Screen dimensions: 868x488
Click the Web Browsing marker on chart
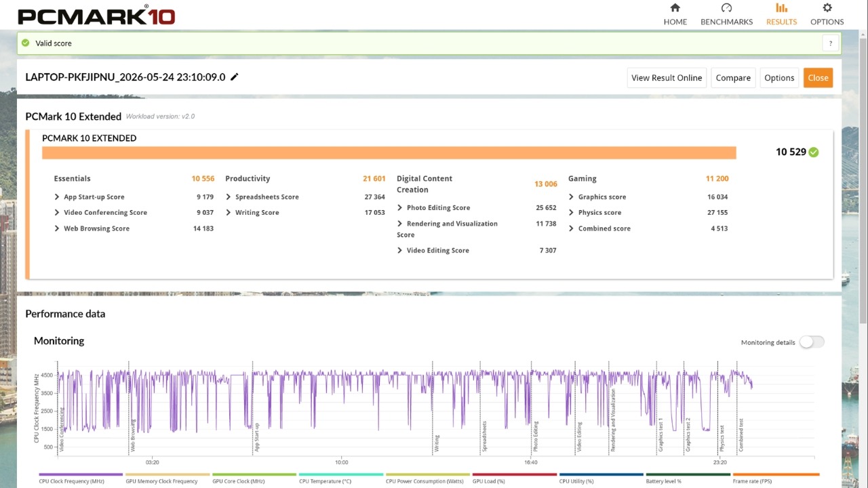133,435
